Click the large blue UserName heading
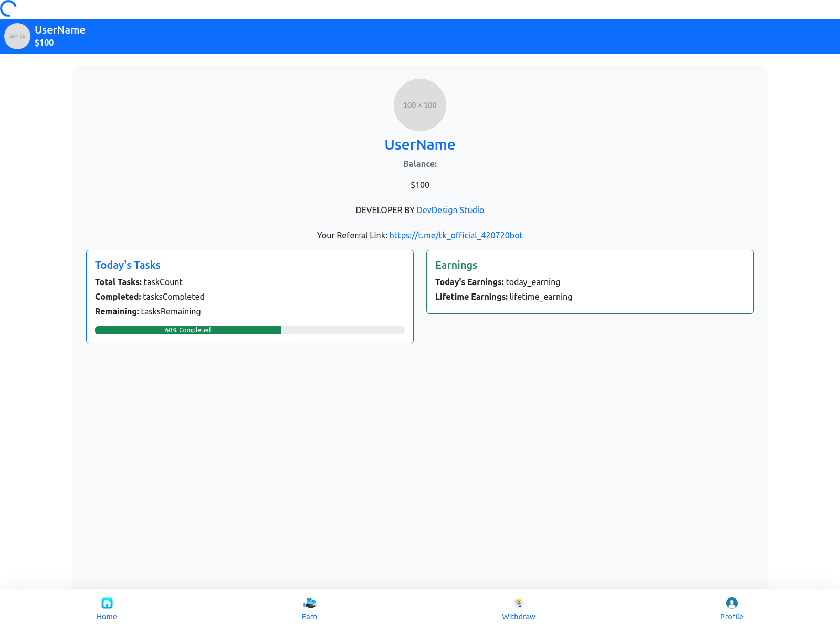 click(x=420, y=145)
